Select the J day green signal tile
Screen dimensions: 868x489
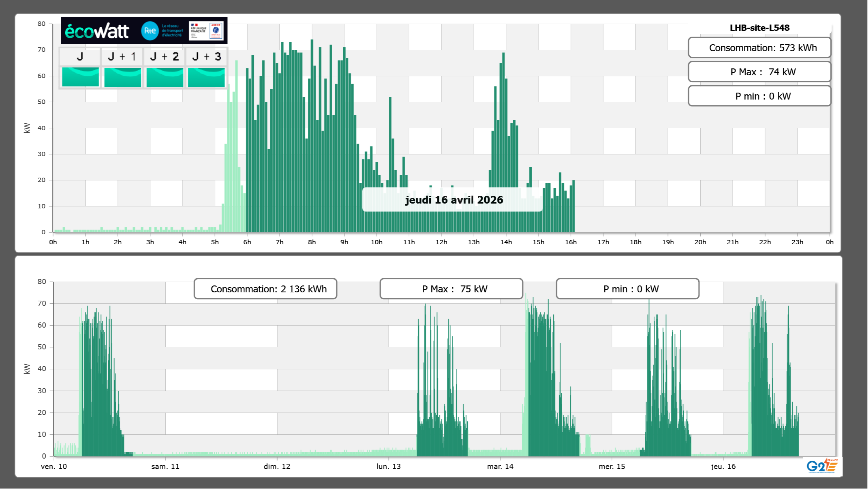click(81, 77)
